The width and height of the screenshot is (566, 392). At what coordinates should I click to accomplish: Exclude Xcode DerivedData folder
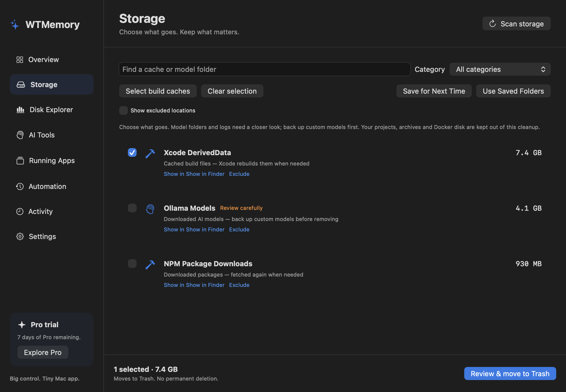tap(239, 174)
